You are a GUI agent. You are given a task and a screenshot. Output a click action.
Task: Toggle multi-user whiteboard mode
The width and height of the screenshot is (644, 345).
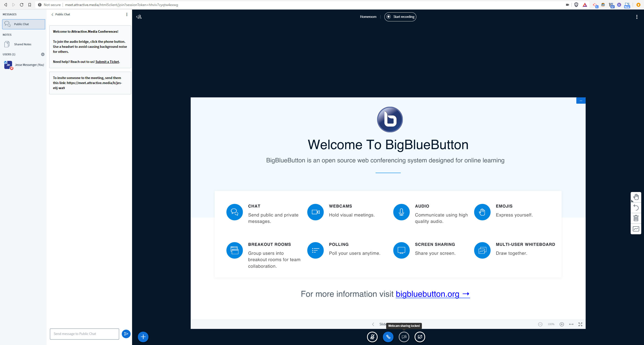(636, 229)
